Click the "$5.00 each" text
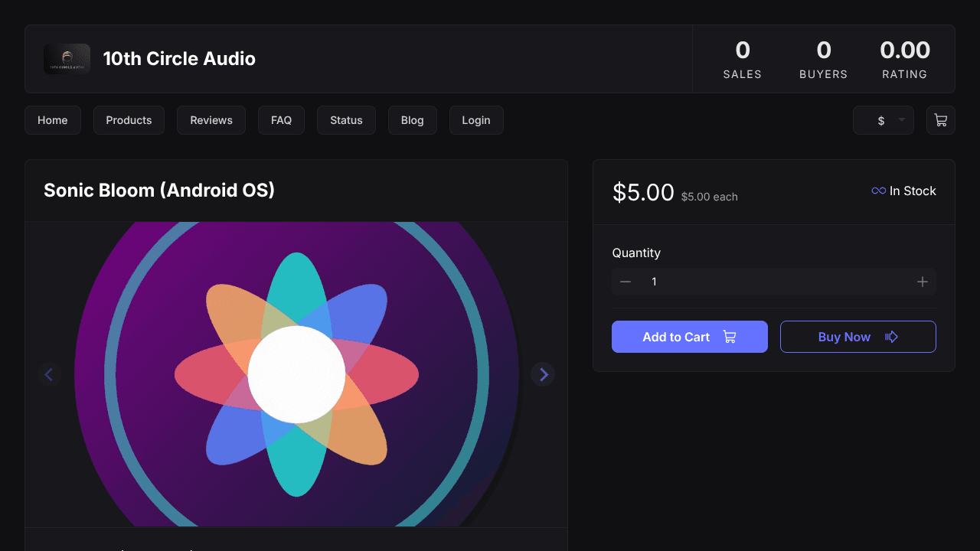The height and width of the screenshot is (551, 980). click(710, 197)
